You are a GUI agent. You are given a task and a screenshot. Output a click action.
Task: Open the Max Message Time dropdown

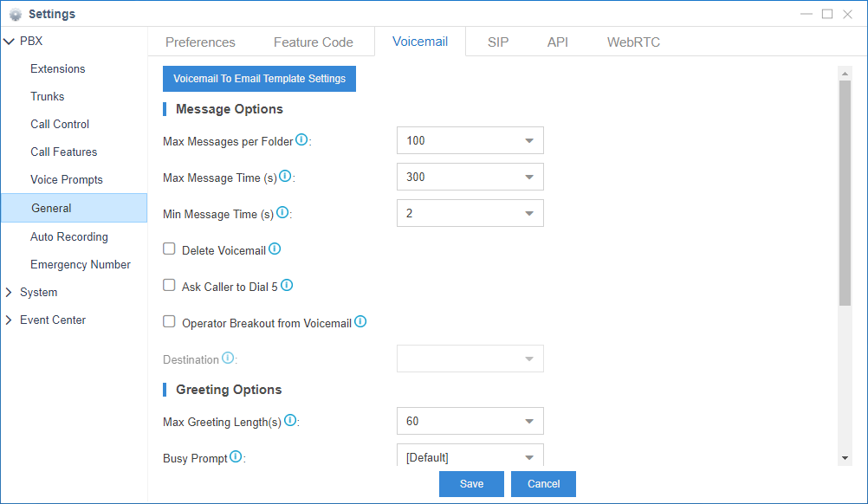[470, 177]
